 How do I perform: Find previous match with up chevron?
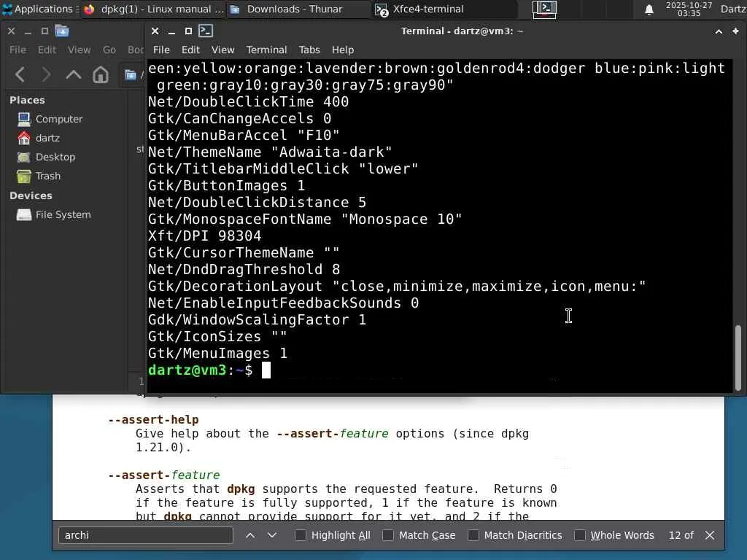click(250, 535)
